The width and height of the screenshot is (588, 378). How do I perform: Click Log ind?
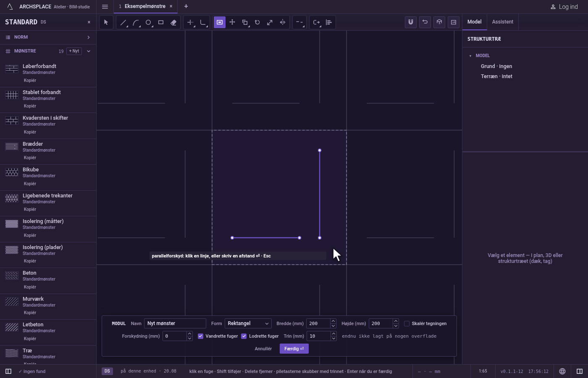click(x=564, y=7)
